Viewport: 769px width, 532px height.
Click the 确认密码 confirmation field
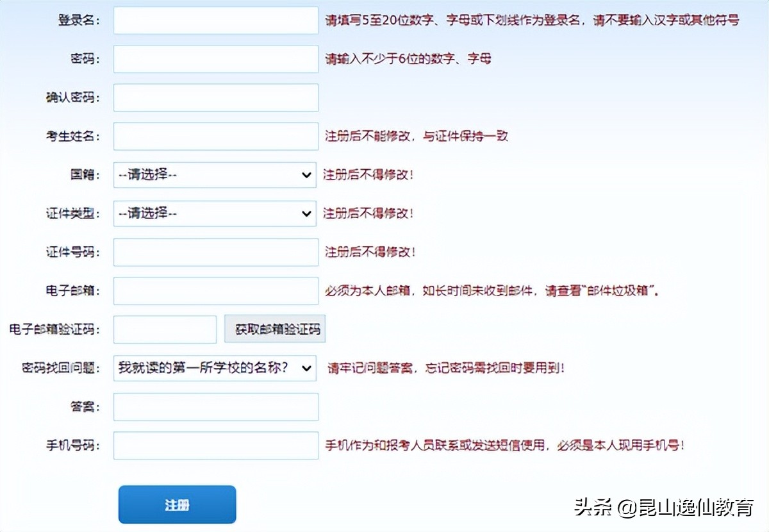[x=215, y=97]
